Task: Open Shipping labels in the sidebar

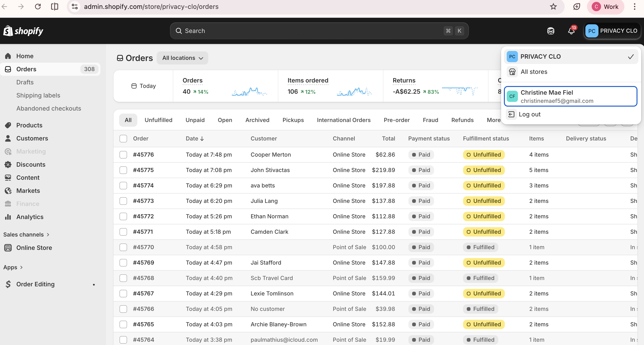Action: 38,95
